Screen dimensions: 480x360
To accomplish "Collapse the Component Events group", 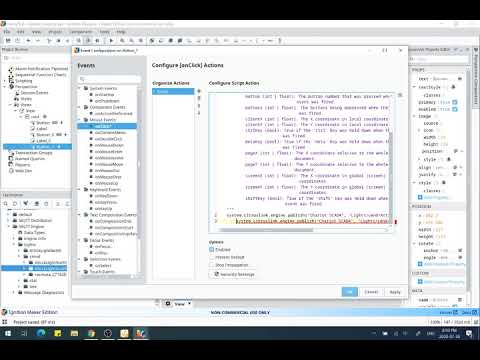I will click(x=80, y=107).
